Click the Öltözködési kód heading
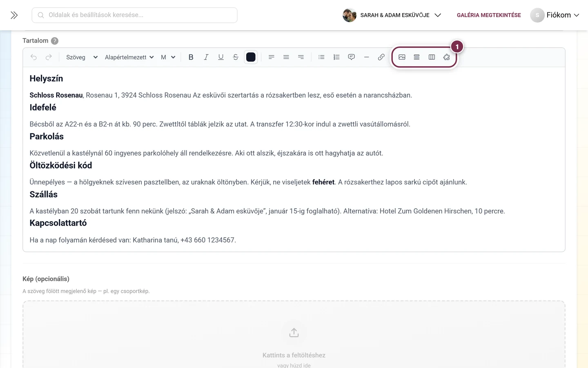The image size is (588, 368). pos(61,166)
